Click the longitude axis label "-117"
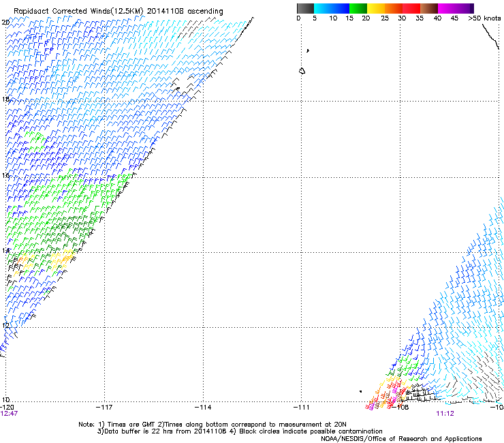Viewport: 504px width, 443px height. (104, 408)
